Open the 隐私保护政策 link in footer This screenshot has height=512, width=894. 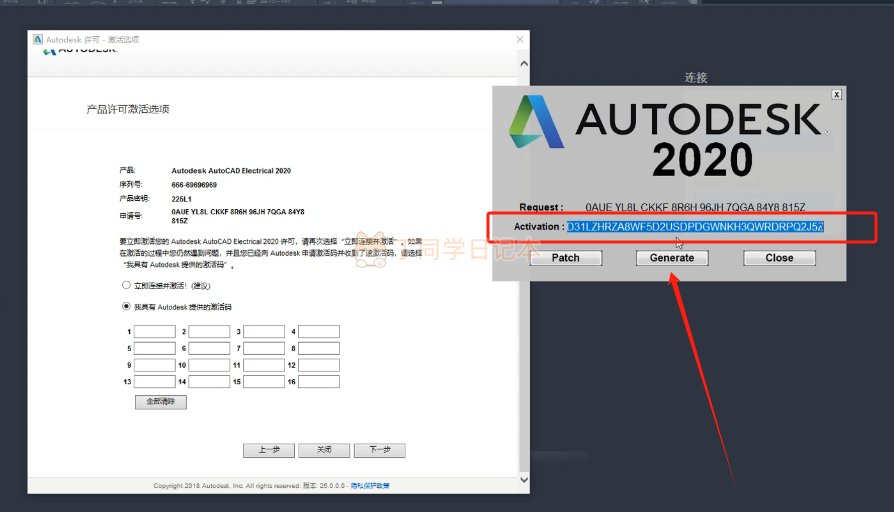pyautogui.click(x=370, y=486)
